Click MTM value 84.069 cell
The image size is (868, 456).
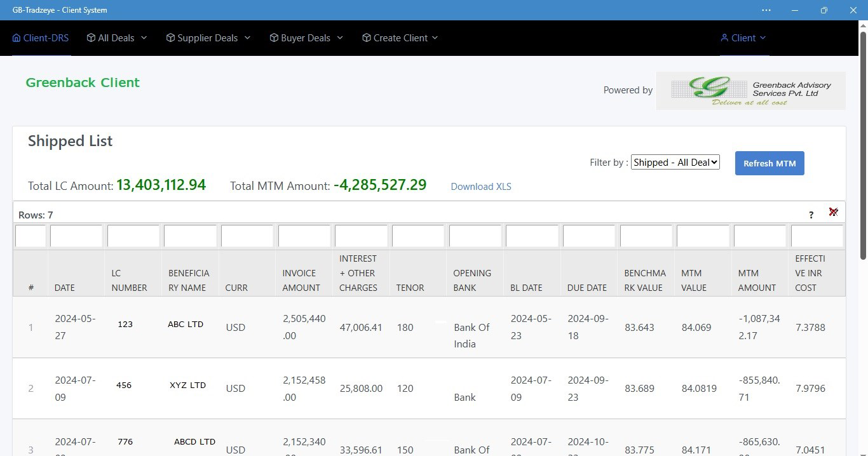click(x=696, y=327)
